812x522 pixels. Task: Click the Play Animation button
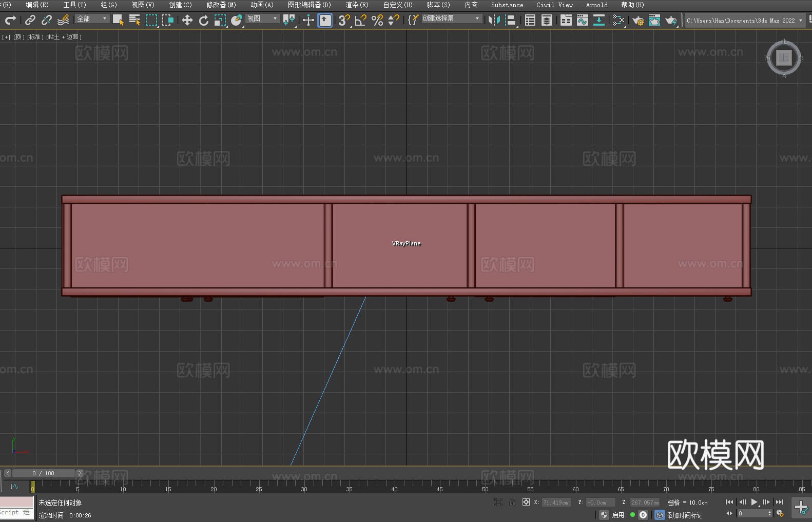point(754,502)
